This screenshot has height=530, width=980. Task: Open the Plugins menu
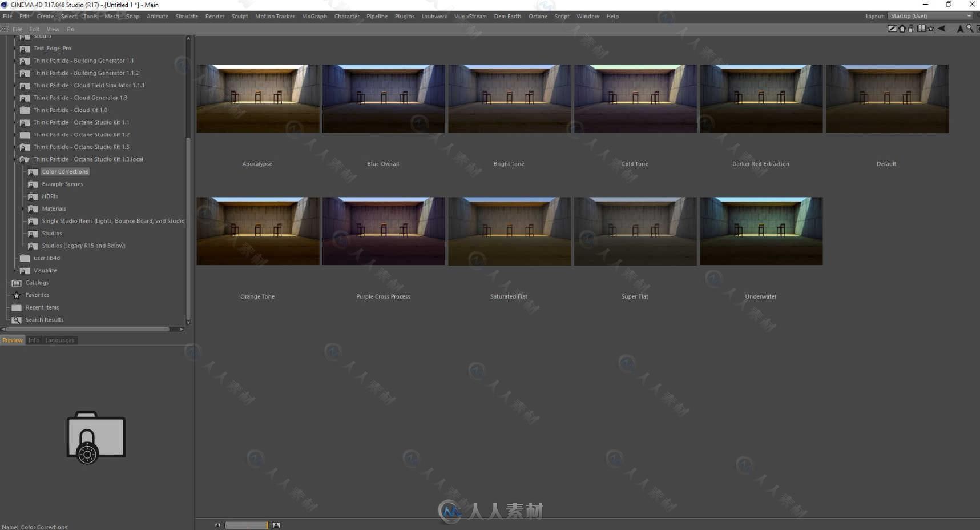pos(405,17)
